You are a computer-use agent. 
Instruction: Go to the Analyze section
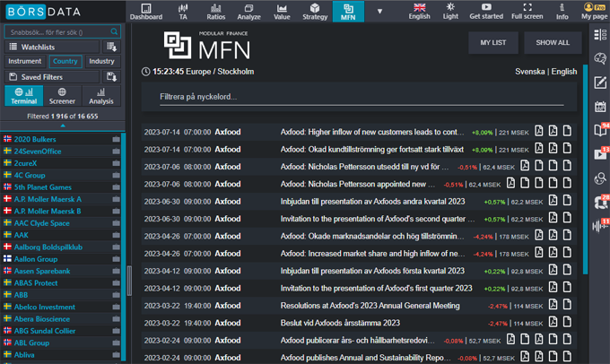[248, 12]
